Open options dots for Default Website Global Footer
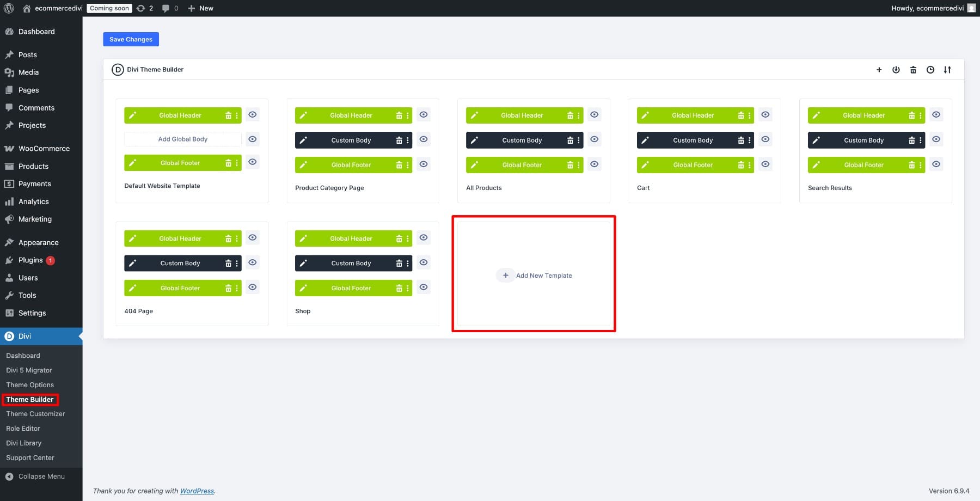The height and width of the screenshot is (501, 980). point(237,163)
